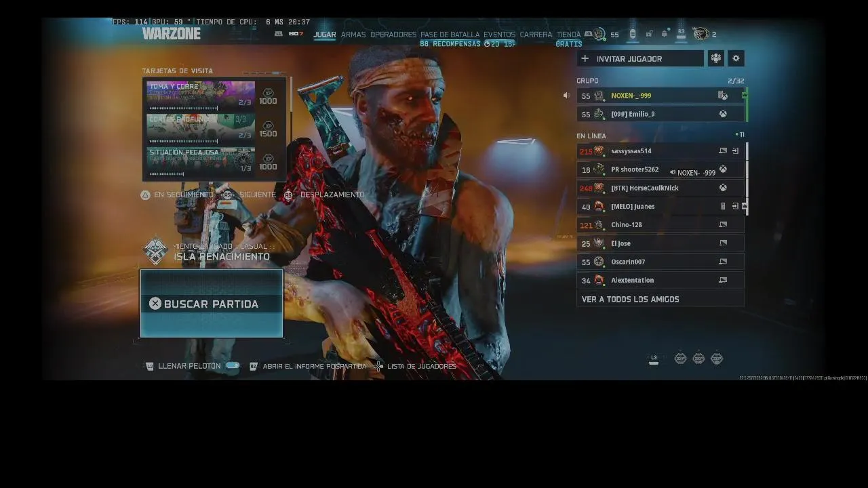Select group member [09#] Emilio_9
This screenshot has width=868, height=488.
click(x=660, y=114)
